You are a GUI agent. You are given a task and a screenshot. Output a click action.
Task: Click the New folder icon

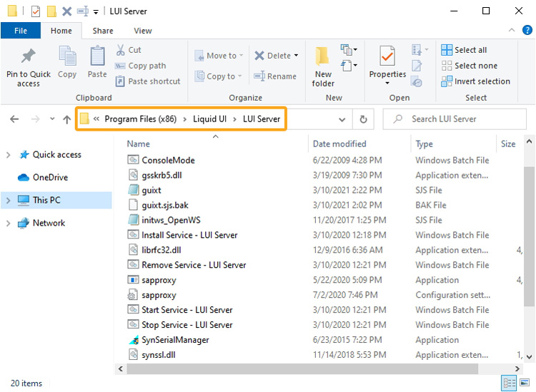click(x=322, y=56)
